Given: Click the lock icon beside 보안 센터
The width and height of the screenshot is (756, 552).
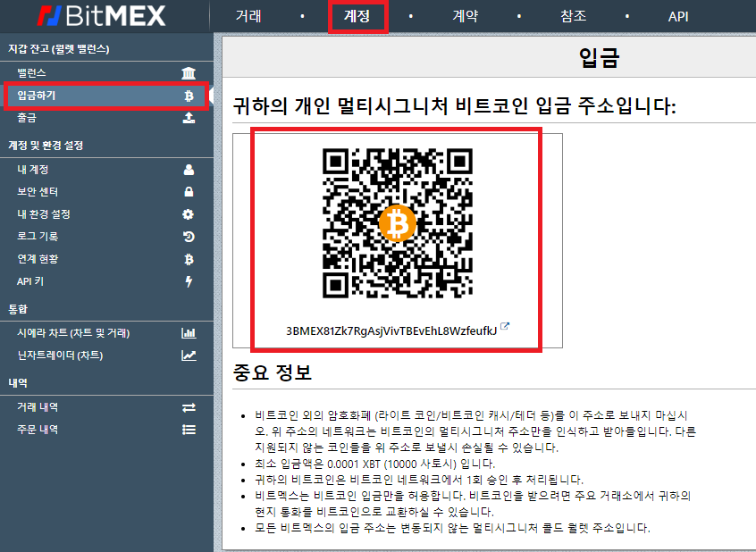Looking at the screenshot, I should tap(189, 191).
